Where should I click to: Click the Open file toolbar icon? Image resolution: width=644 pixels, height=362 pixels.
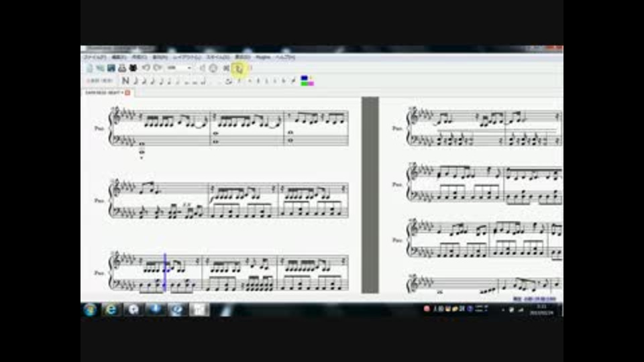click(100, 68)
